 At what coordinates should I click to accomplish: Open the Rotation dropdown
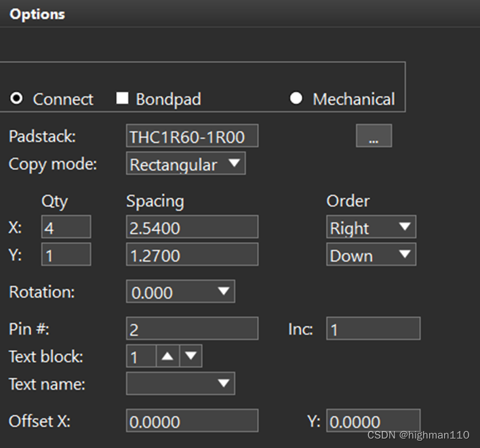pos(180,292)
